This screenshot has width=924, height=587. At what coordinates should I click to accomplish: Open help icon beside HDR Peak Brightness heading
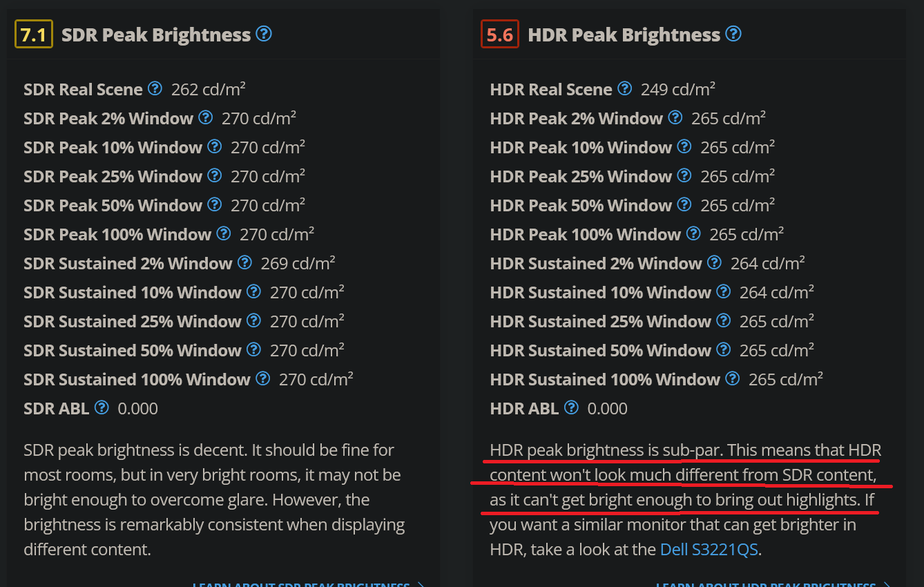733,34
